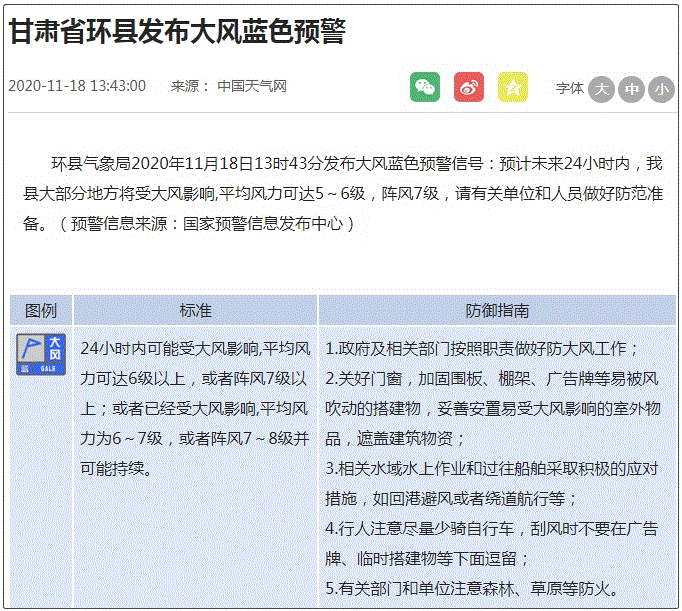Click the publish time 2020-11-18 13:43:00
682x611 pixels.
point(77,86)
